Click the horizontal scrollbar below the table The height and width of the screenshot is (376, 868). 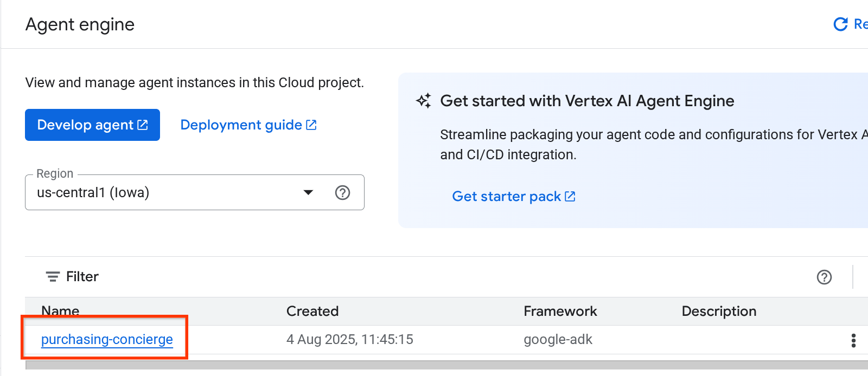point(434,365)
